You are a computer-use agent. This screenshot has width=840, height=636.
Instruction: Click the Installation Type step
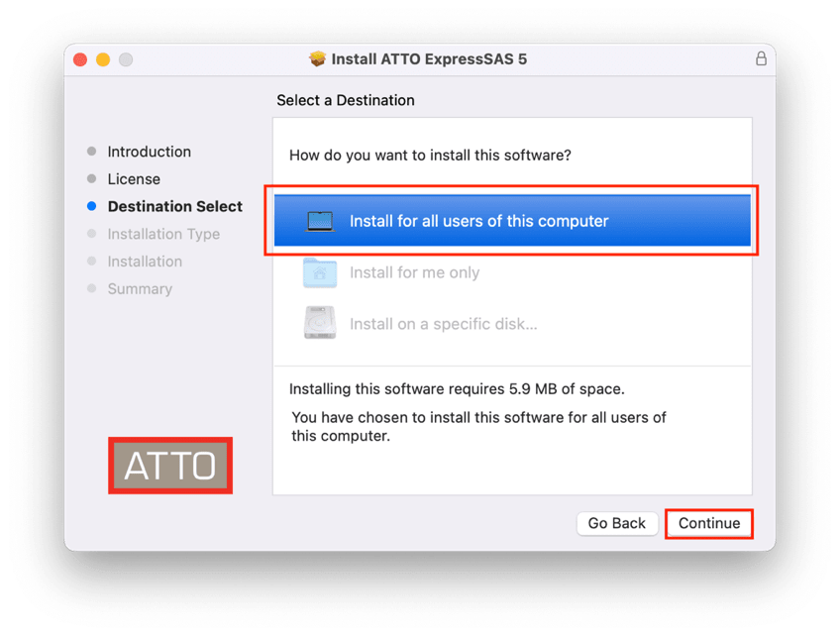[x=163, y=234]
